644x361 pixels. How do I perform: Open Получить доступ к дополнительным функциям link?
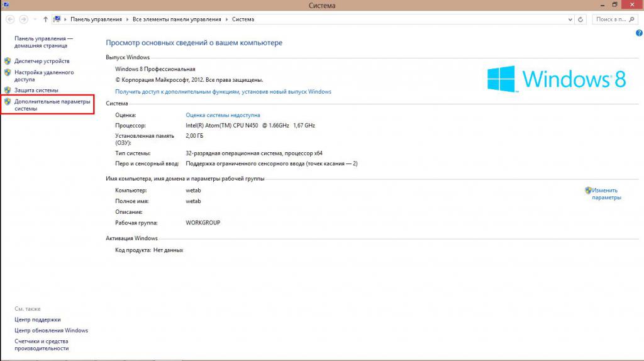tap(223, 92)
